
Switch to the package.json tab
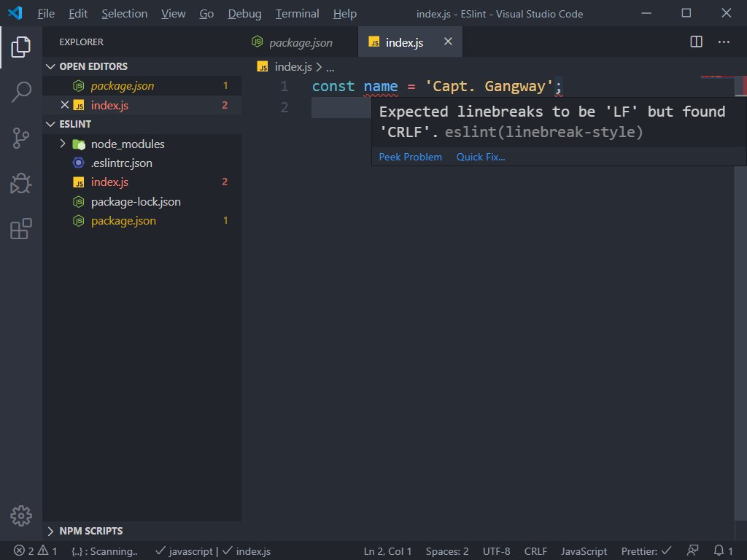pyautogui.click(x=299, y=42)
